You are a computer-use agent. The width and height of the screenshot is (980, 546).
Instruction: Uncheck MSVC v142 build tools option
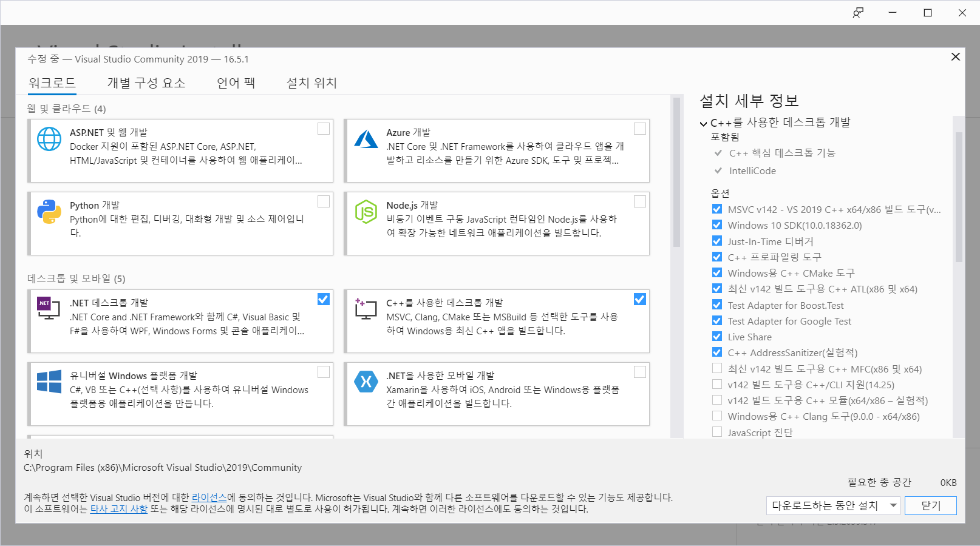coord(717,209)
